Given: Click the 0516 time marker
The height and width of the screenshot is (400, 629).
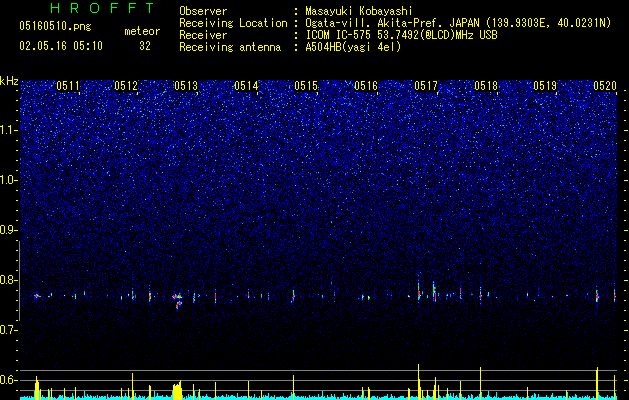Looking at the screenshot, I should click(366, 86).
